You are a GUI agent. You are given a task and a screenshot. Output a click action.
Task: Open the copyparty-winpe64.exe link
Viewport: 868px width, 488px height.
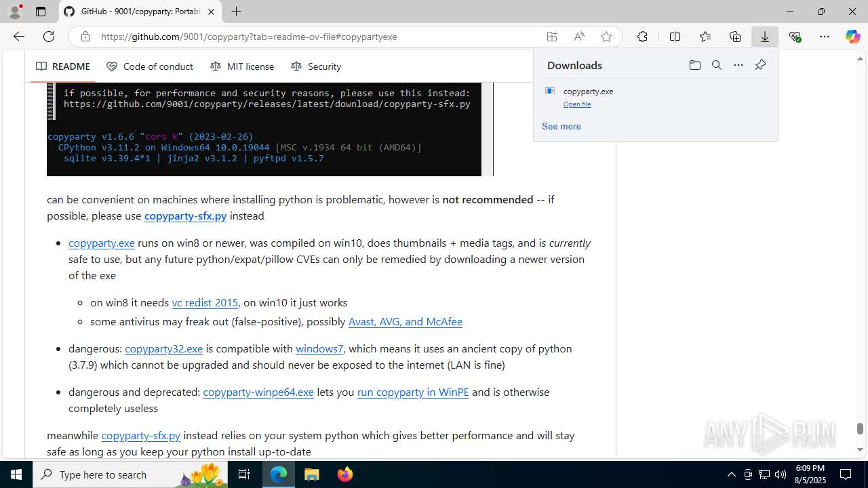[x=258, y=392]
